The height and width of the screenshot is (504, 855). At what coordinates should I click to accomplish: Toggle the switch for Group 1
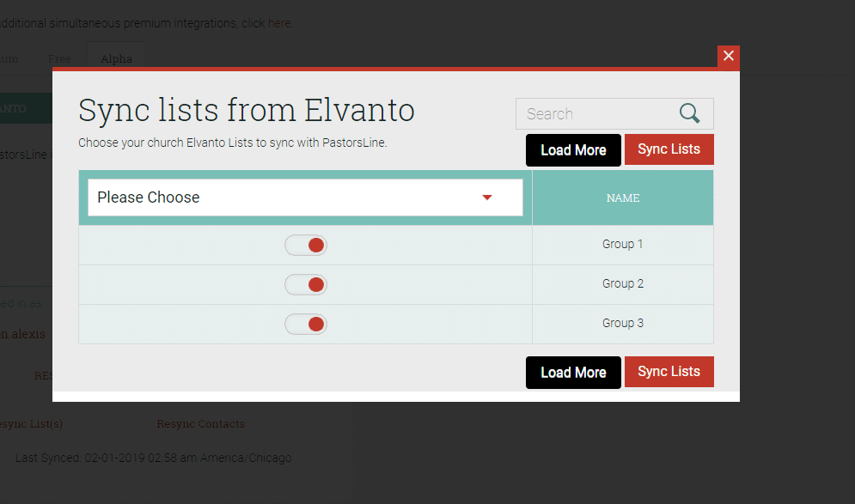(x=306, y=246)
